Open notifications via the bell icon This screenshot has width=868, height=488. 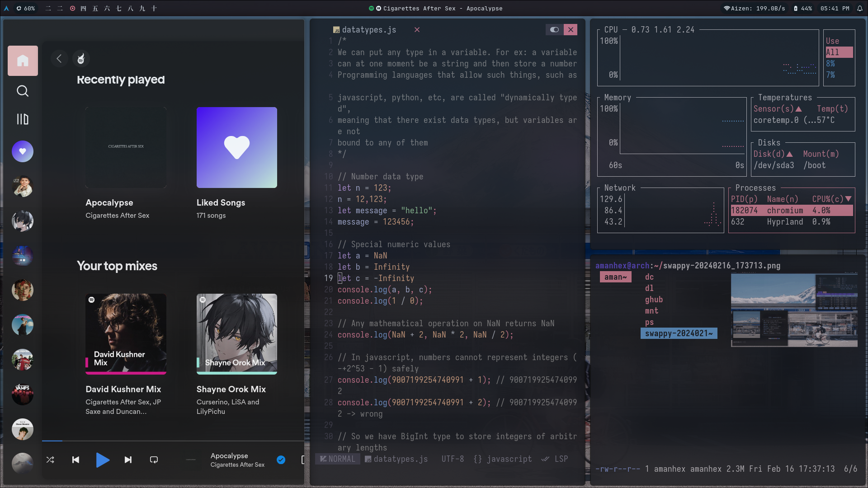coord(860,8)
